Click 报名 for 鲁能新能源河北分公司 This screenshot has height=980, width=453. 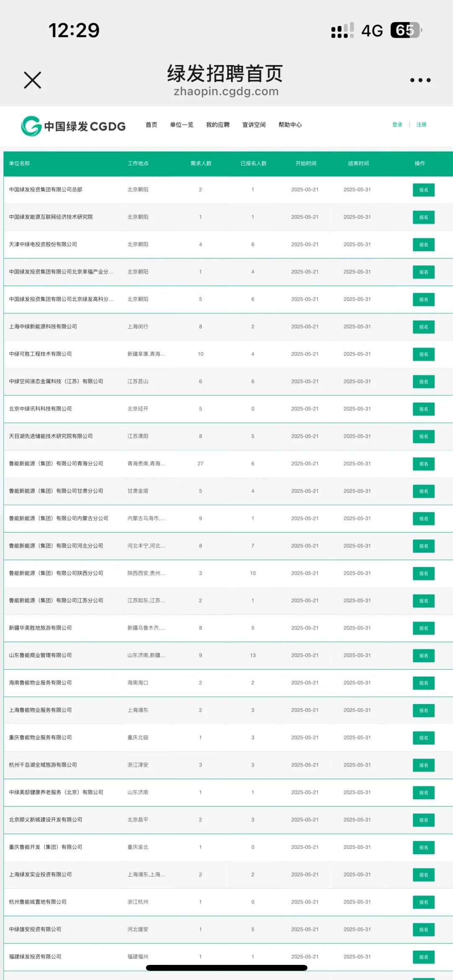click(x=424, y=546)
